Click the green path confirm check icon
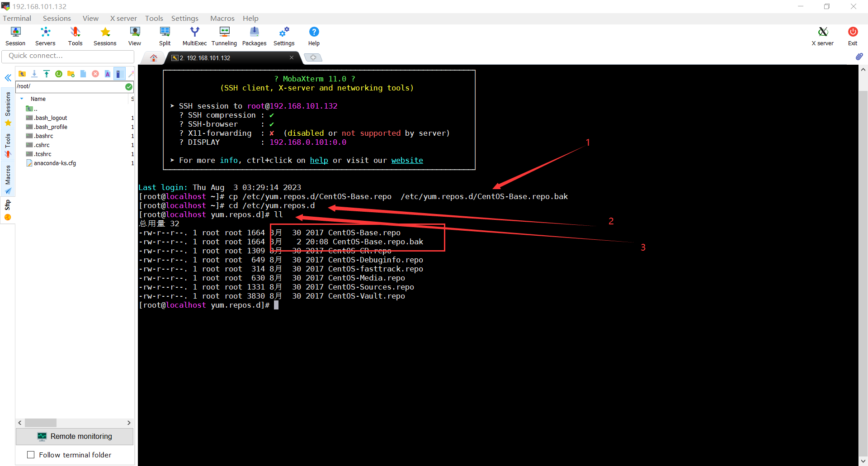 coord(129,86)
